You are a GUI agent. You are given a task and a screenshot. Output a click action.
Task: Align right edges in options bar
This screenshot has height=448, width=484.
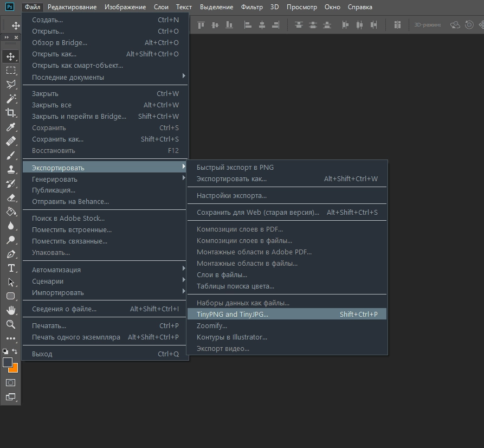[x=276, y=25]
